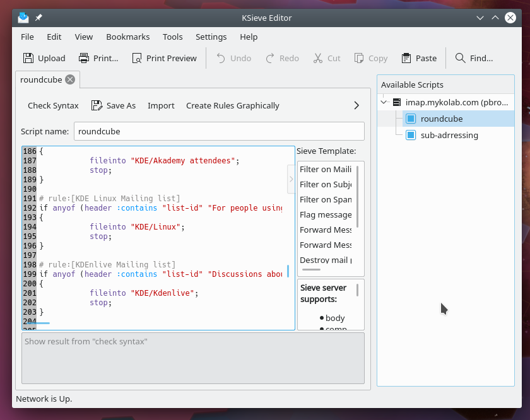Image resolution: width=530 pixels, height=420 pixels.
Task: Collapse the imap.mykolab.com server tree
Action: 384,102
